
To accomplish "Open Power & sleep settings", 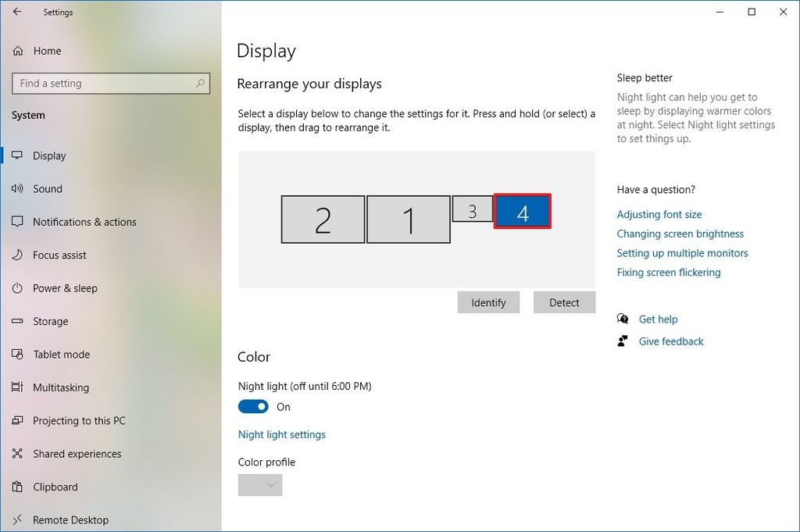I will [65, 287].
